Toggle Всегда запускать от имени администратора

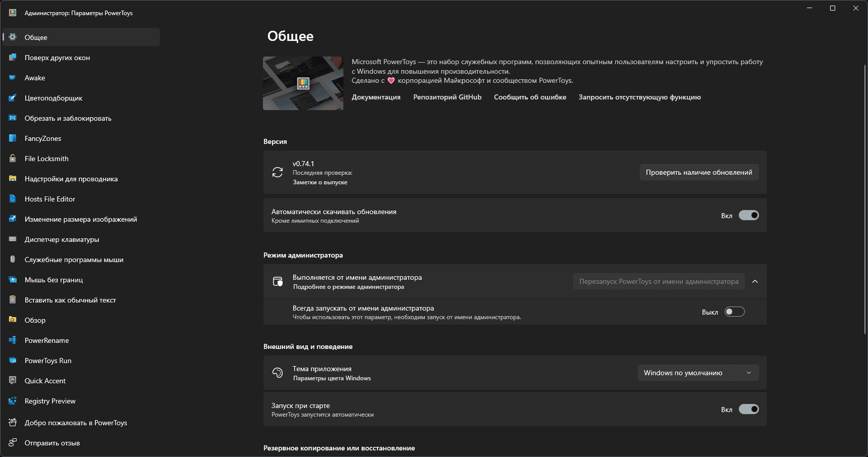point(735,312)
